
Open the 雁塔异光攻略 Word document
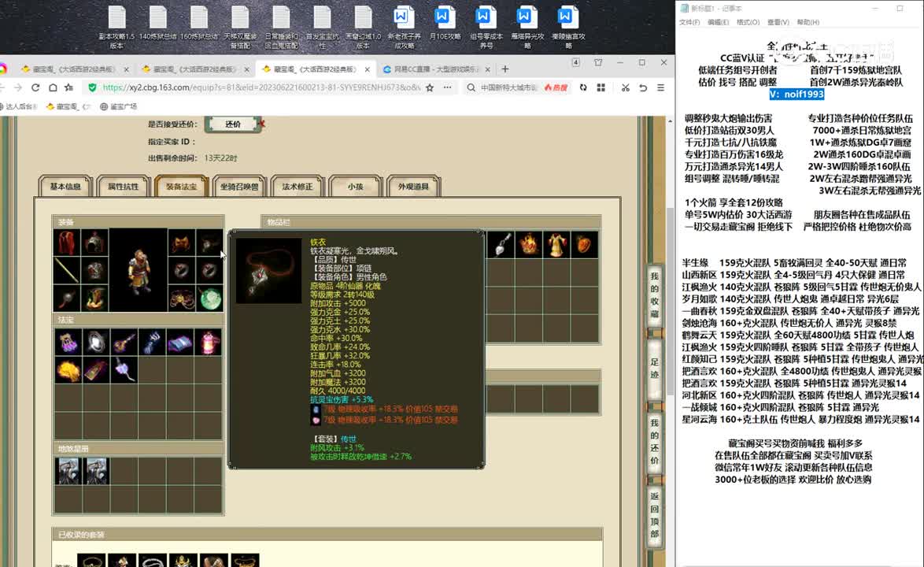[x=527, y=27]
